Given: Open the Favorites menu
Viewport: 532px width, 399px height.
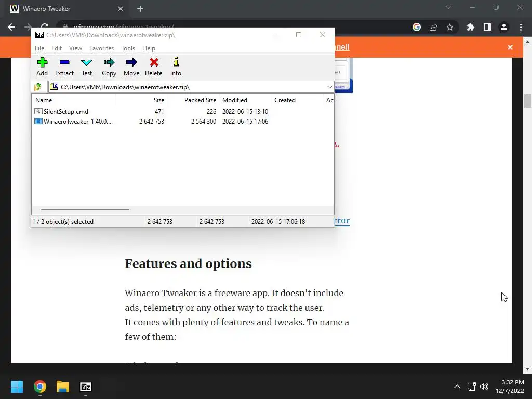Looking at the screenshot, I should (x=101, y=48).
